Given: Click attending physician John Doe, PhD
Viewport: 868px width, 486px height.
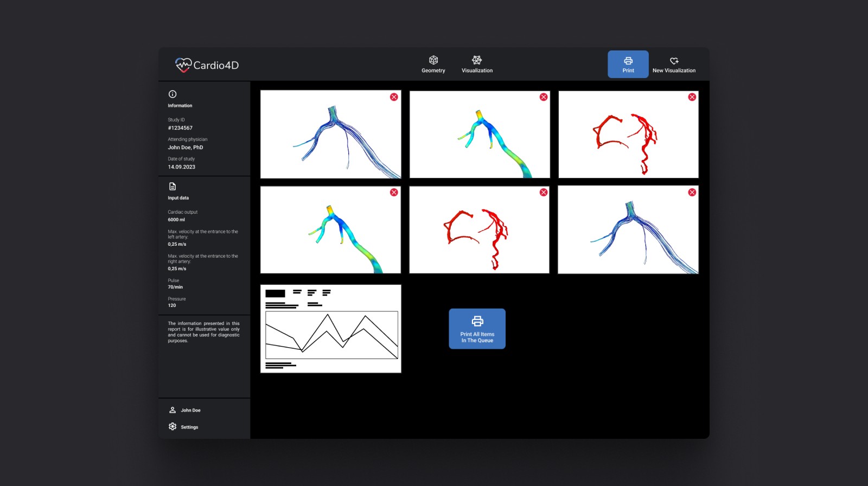Looking at the screenshot, I should (x=185, y=148).
